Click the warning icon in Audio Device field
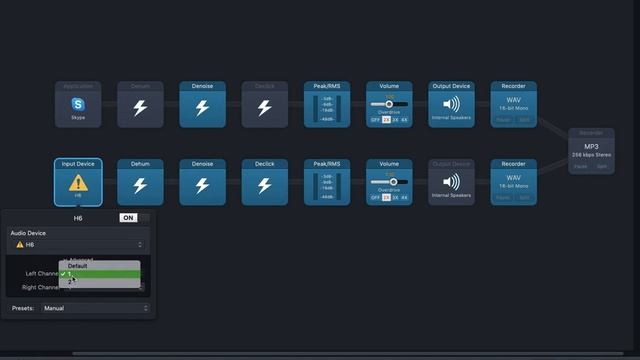Screen dimensions: 640x360 tap(20, 244)
